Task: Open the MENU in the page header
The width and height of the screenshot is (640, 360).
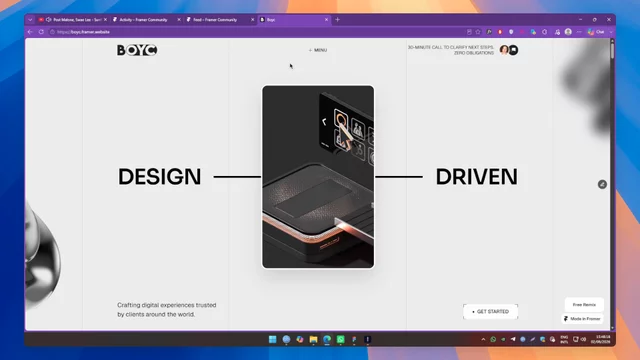Action: pyautogui.click(x=318, y=50)
